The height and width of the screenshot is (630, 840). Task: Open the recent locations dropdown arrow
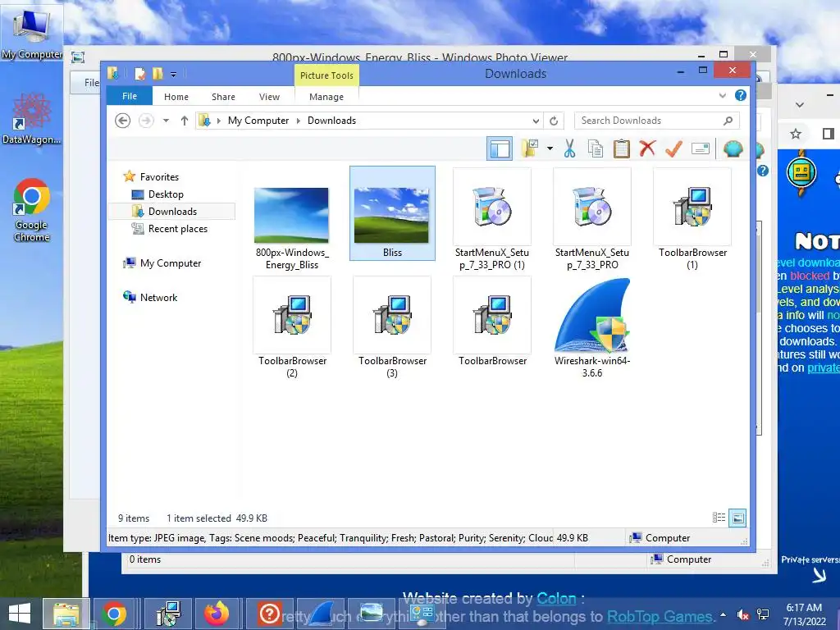coord(166,121)
